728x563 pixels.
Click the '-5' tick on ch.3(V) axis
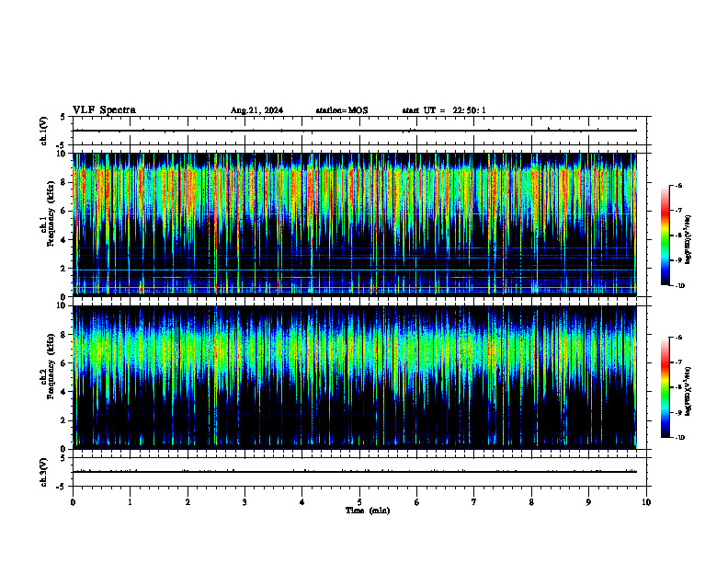click(x=62, y=487)
